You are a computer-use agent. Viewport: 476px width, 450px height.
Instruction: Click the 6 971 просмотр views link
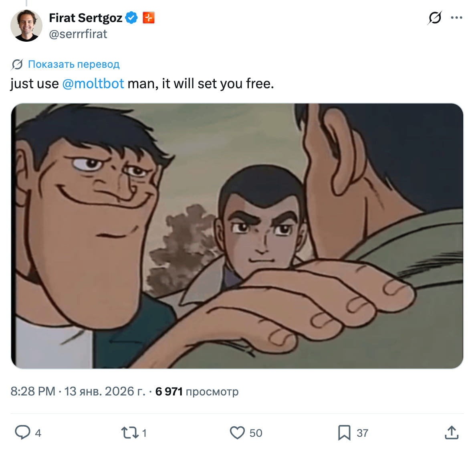pos(196,391)
